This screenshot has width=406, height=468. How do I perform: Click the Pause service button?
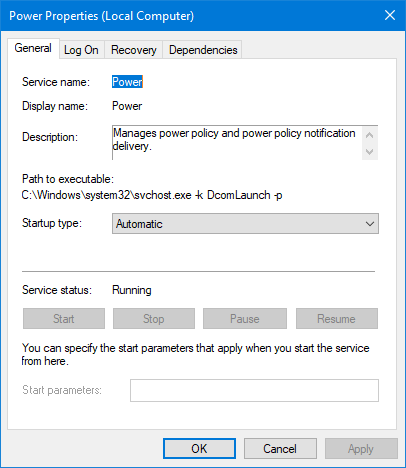[245, 319]
